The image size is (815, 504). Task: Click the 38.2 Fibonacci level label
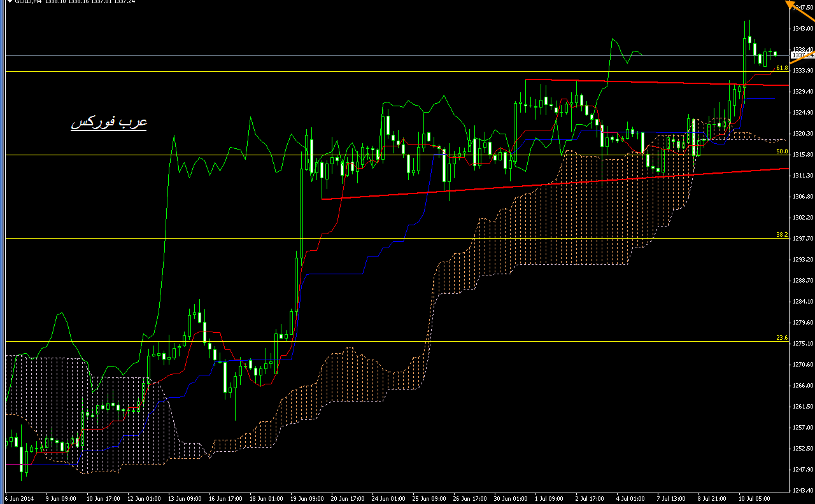pyautogui.click(x=782, y=235)
